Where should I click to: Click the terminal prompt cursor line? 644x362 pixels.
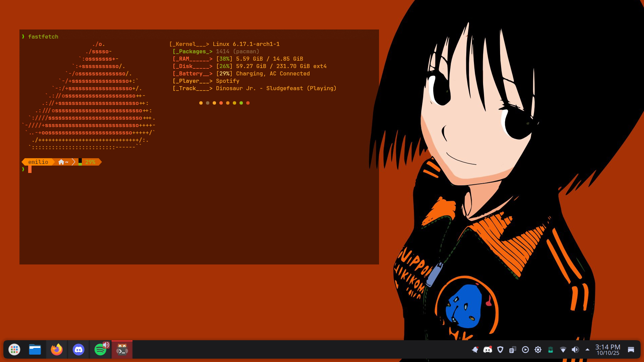click(x=30, y=170)
